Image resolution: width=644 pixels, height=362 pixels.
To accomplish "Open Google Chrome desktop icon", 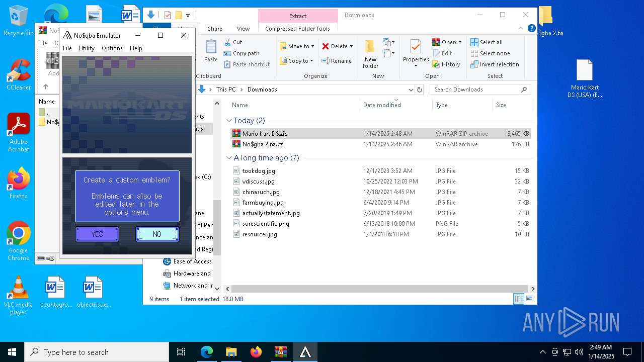I will click(18, 241).
